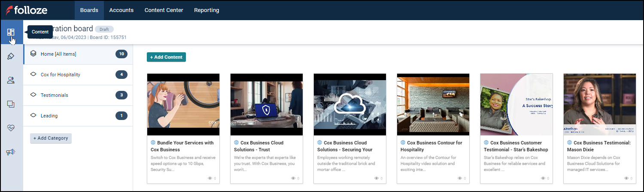Image resolution: width=644 pixels, height=192 pixels.
Task: Select the Leading category
Action: 78,116
